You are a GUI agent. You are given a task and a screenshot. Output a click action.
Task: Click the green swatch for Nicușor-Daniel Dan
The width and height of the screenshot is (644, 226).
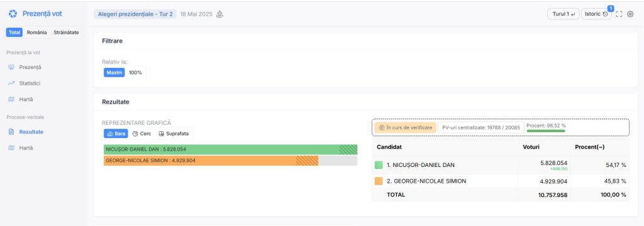(379, 165)
